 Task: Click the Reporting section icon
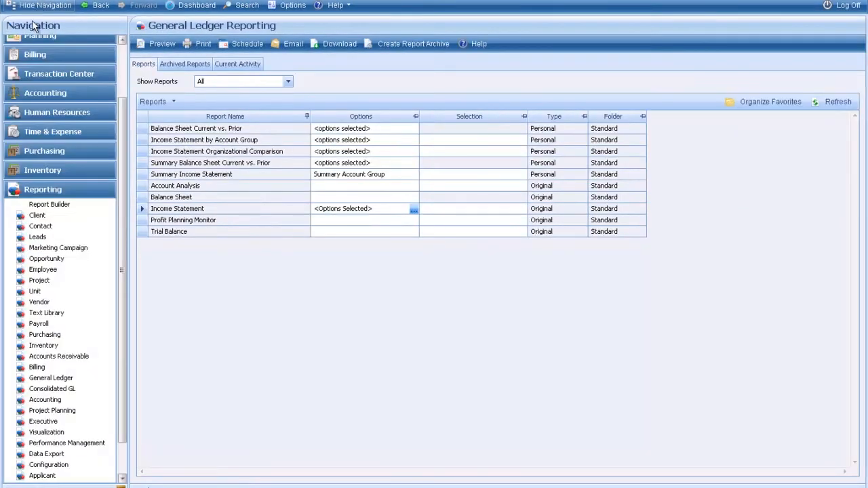(14, 189)
